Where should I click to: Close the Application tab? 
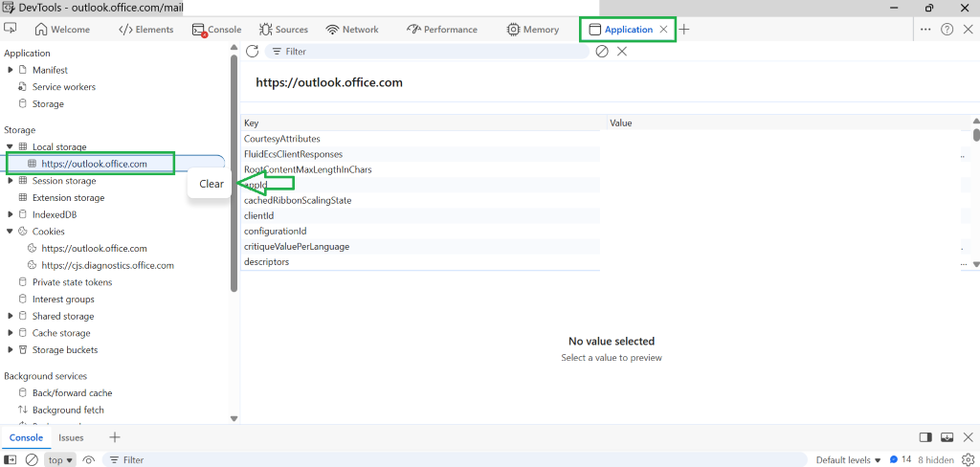pyautogui.click(x=664, y=30)
